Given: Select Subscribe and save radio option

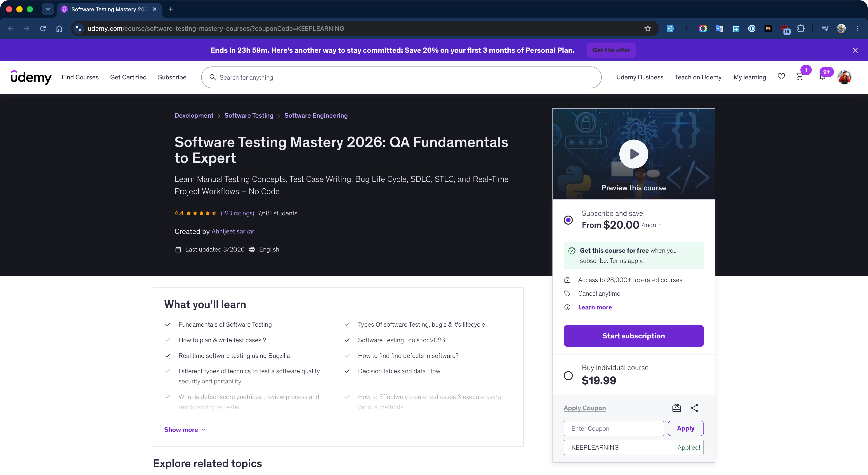Looking at the screenshot, I should click(568, 220).
